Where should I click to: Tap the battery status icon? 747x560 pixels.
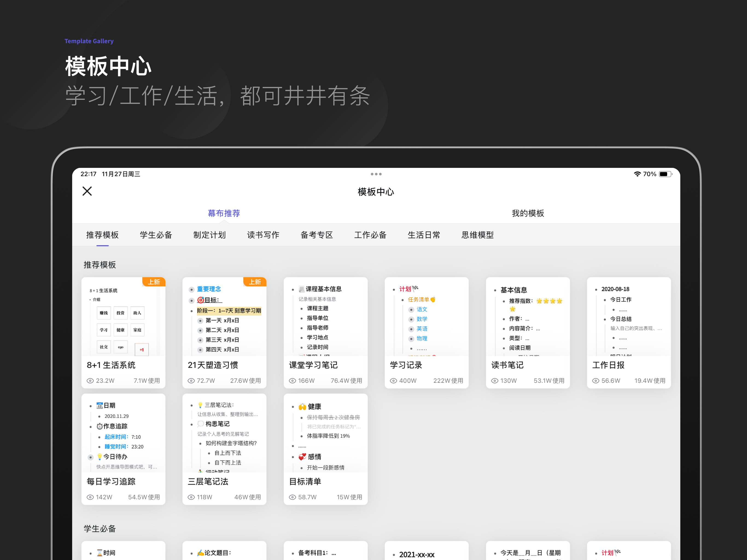(665, 174)
